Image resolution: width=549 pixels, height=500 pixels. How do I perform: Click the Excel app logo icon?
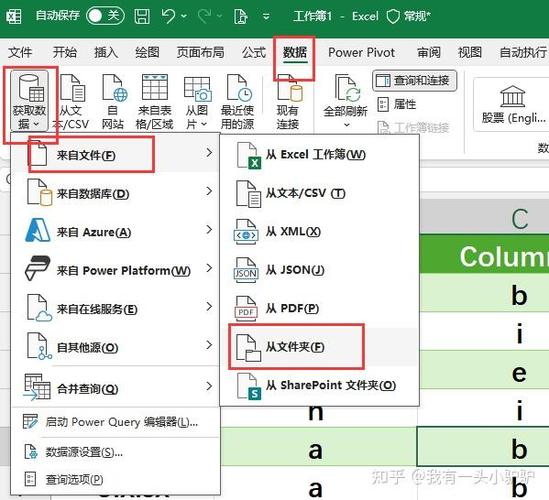tap(14, 16)
